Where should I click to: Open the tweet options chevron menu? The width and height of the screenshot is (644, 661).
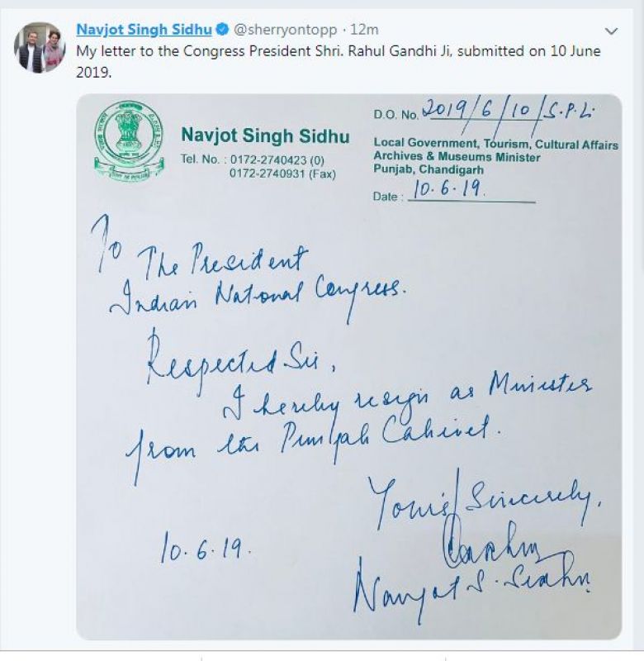point(611,31)
